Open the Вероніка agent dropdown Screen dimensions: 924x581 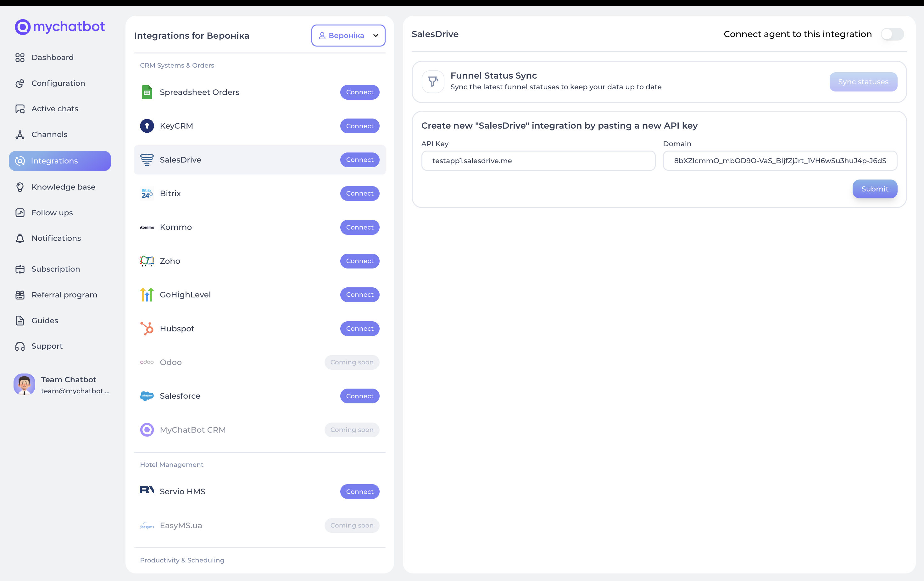(x=348, y=36)
